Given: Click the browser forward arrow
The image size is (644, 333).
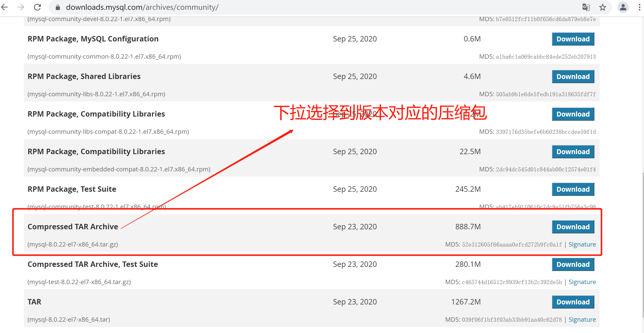Looking at the screenshot, I should (x=21, y=7).
